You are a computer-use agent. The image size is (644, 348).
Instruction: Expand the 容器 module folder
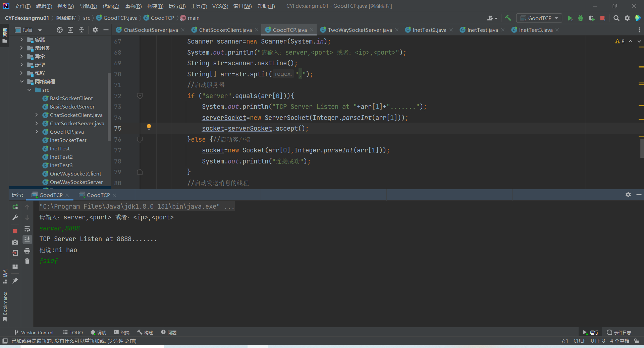21,40
